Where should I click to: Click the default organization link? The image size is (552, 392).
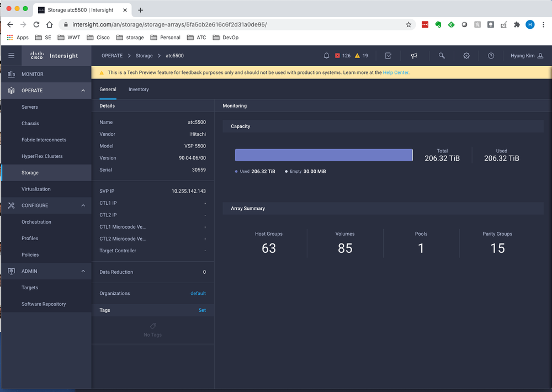198,293
